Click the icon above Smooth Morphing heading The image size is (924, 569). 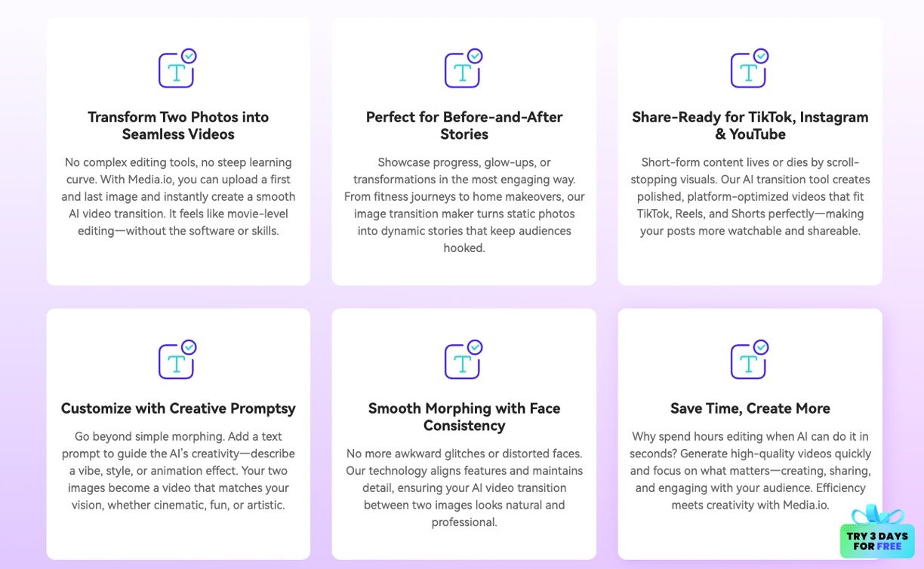tap(464, 359)
